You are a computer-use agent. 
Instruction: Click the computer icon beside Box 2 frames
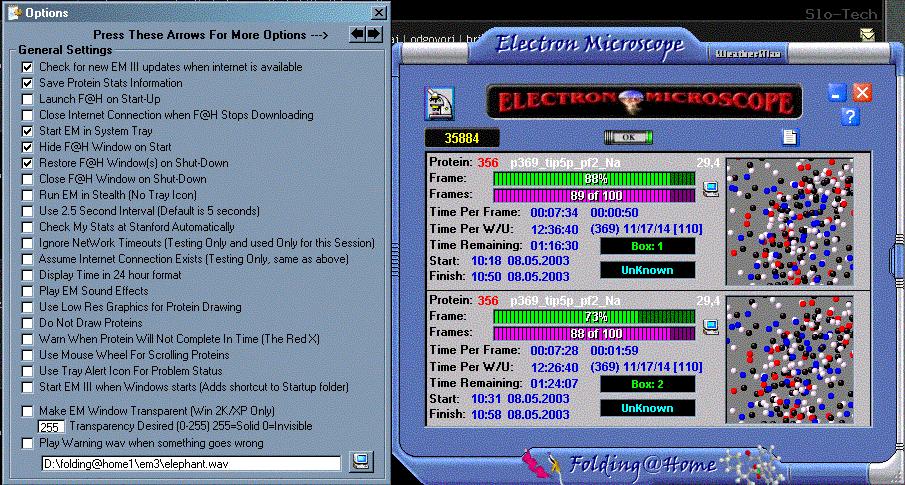click(711, 325)
